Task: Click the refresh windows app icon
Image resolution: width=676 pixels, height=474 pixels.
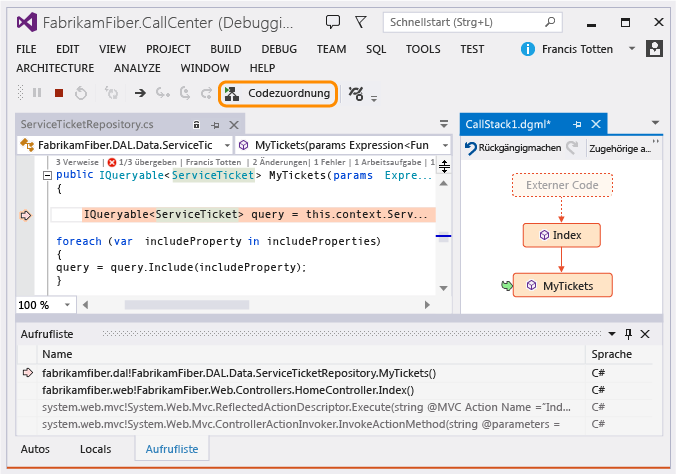Action: point(111,93)
